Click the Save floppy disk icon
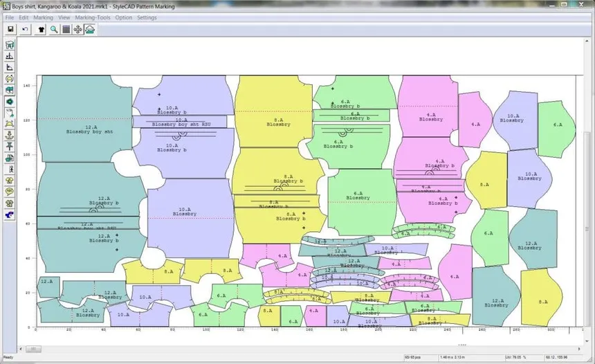The image size is (595, 364). point(11,30)
